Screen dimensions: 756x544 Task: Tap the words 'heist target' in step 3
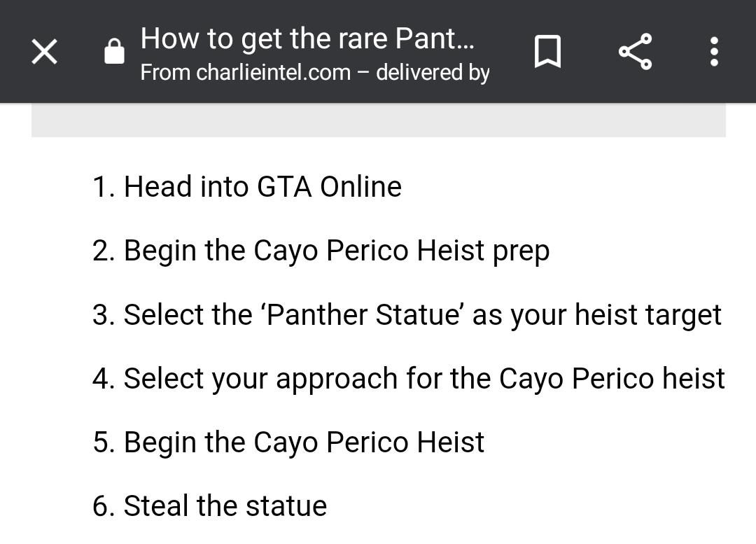point(648,314)
